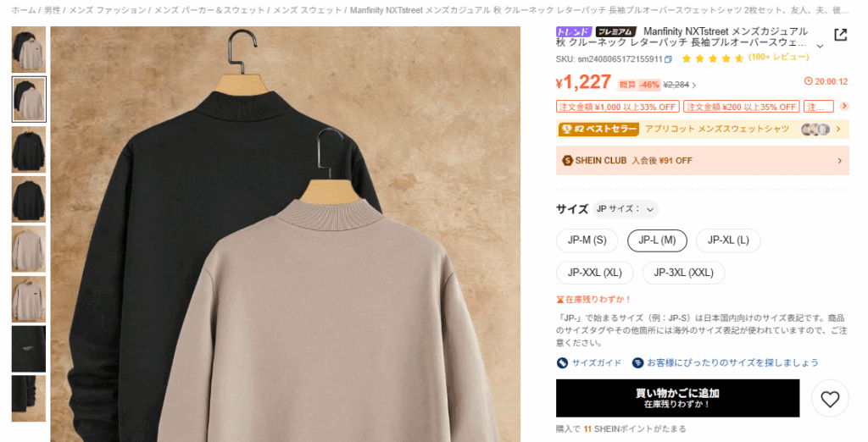Go to メンズ ファッション breadcrumb
The image size is (868, 442).
(108, 10)
